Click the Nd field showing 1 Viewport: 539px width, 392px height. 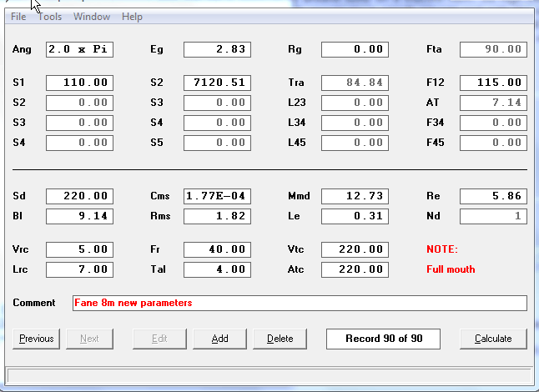click(x=493, y=216)
